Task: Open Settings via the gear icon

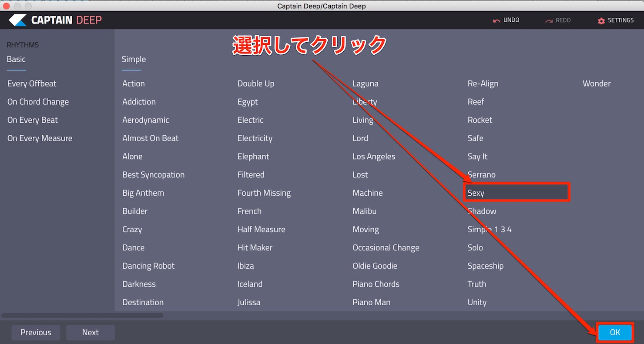Action: 601,20
